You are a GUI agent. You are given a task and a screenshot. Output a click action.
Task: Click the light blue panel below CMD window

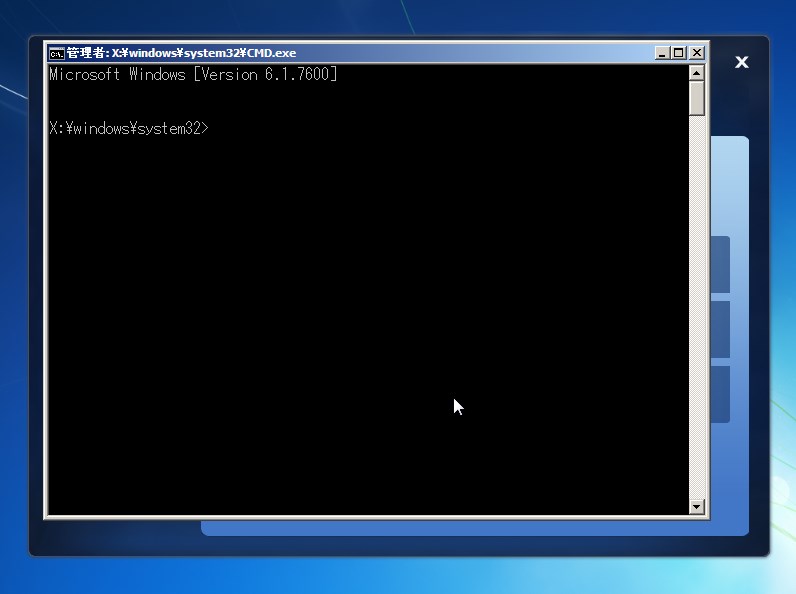point(450,528)
